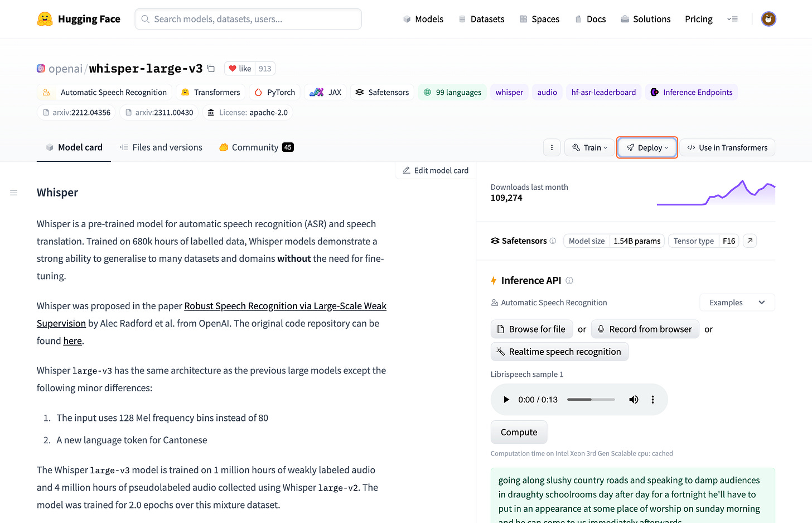The width and height of the screenshot is (812, 523).
Task: Open Docs in top navigation
Action: click(590, 19)
